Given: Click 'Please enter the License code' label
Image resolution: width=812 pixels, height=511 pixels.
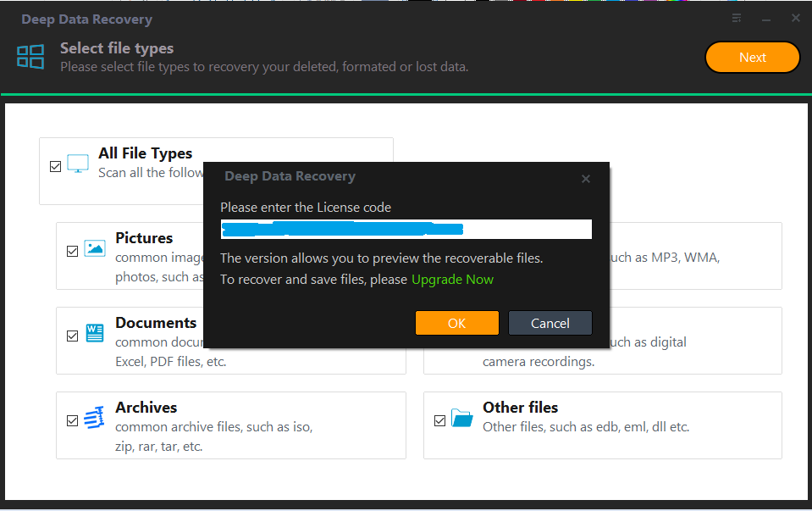Looking at the screenshot, I should 306,208.
